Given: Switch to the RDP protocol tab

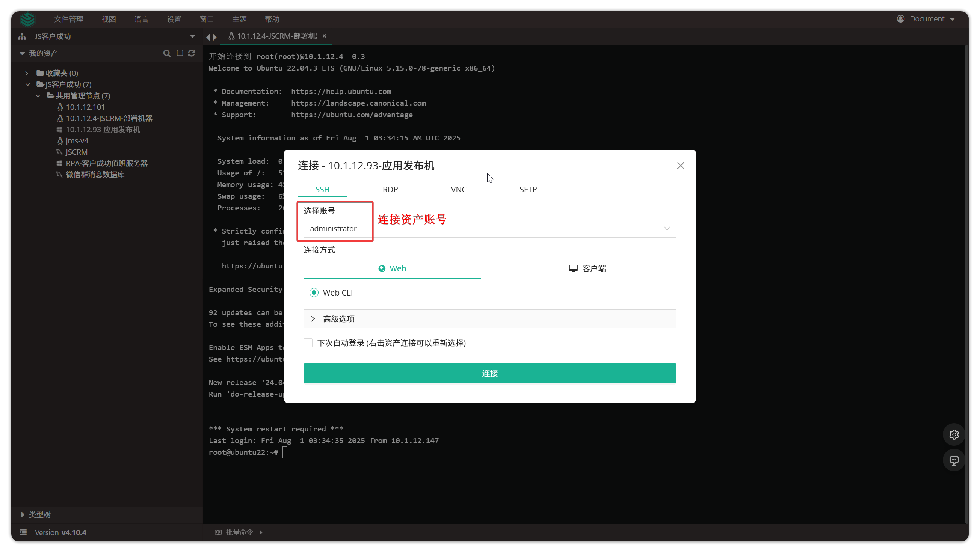Looking at the screenshot, I should point(390,189).
